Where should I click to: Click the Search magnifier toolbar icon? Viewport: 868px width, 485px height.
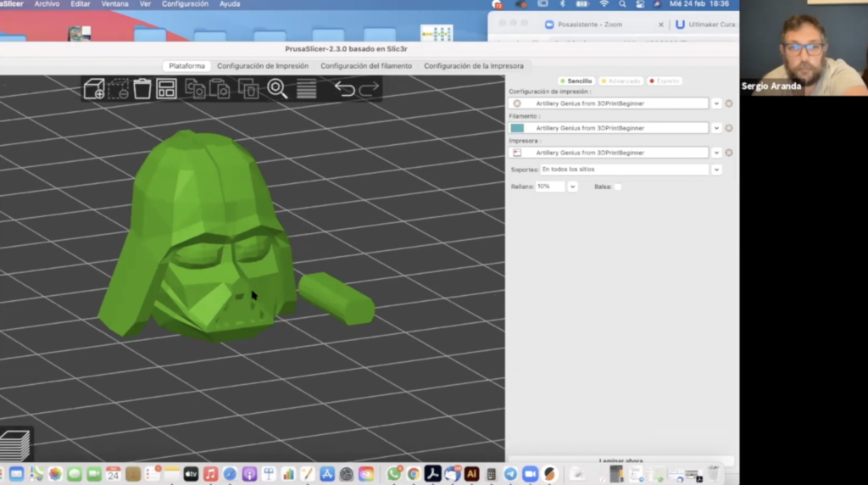pos(277,88)
